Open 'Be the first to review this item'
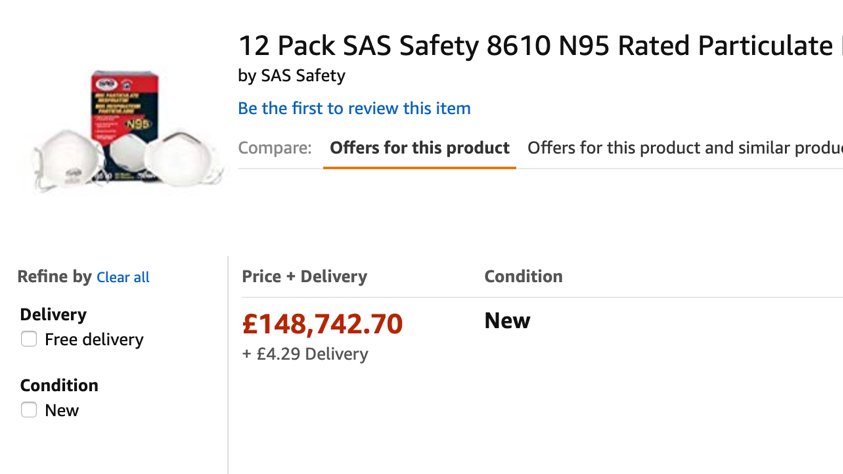843x474 pixels. tap(354, 108)
